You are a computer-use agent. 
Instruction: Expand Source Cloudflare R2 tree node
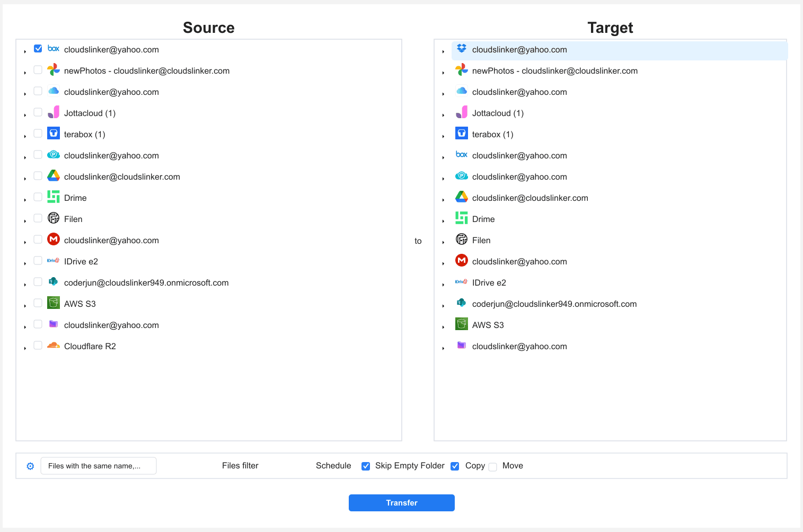25,348
